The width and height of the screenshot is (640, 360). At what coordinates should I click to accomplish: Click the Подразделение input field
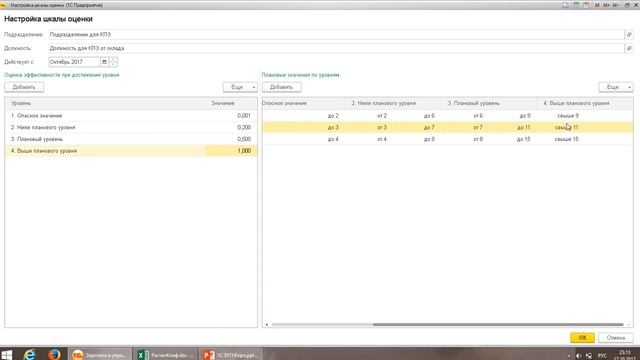pos(336,35)
